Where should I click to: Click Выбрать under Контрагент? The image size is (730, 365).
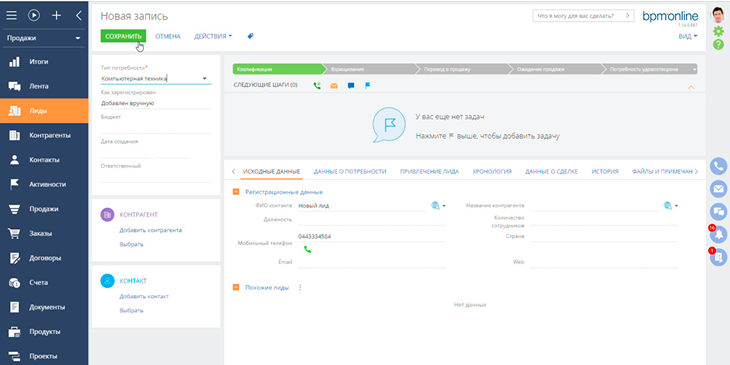click(131, 244)
